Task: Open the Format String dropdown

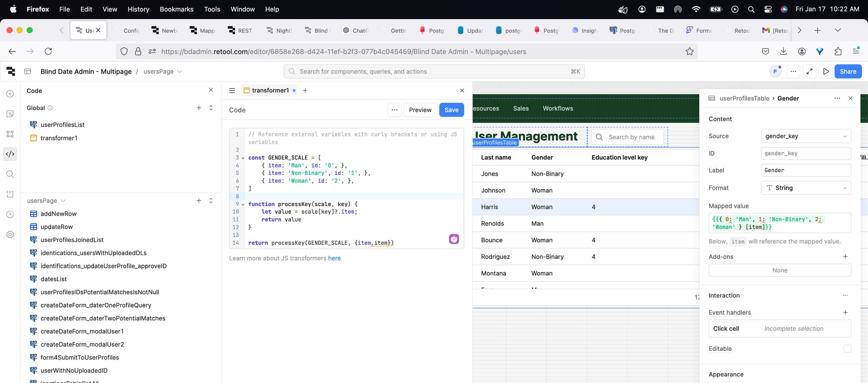Action: click(x=806, y=188)
